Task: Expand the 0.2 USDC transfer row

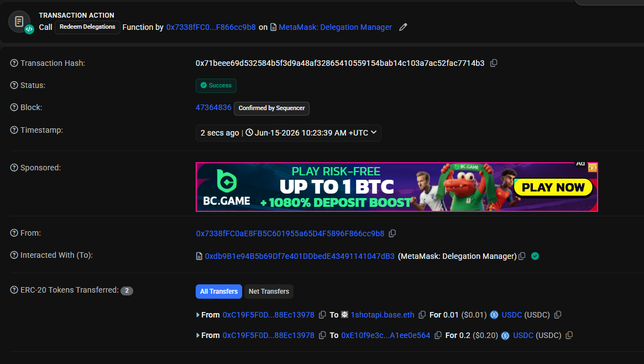Action: 197,335
